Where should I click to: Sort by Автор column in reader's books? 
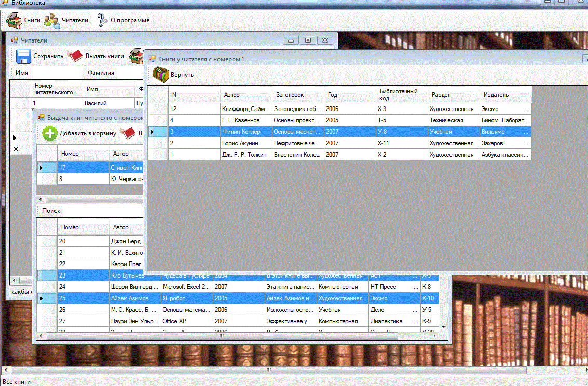[x=245, y=95]
